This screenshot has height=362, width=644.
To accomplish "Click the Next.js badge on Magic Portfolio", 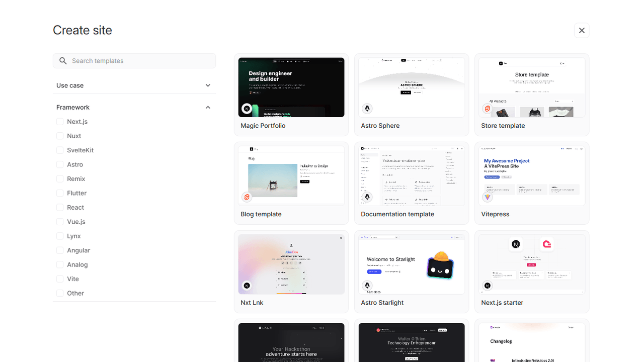I will pyautogui.click(x=247, y=109).
